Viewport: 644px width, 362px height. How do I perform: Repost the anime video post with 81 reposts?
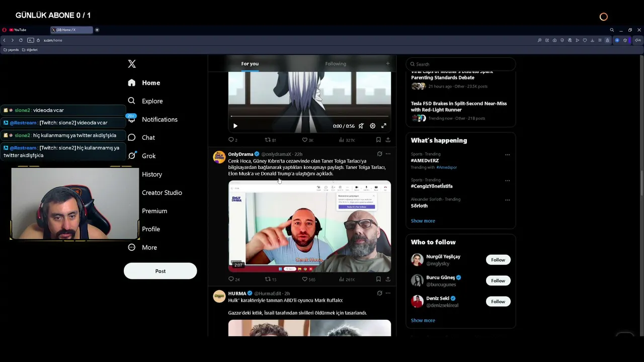[270, 140]
